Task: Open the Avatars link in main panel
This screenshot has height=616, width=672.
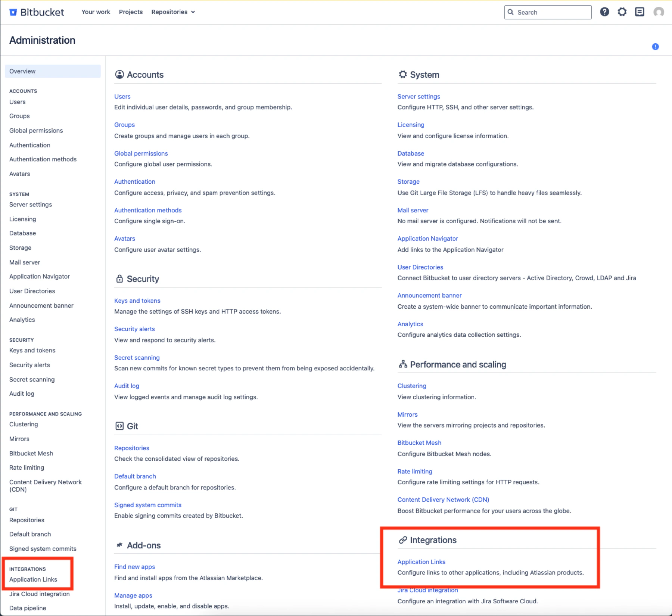Action: tap(124, 239)
